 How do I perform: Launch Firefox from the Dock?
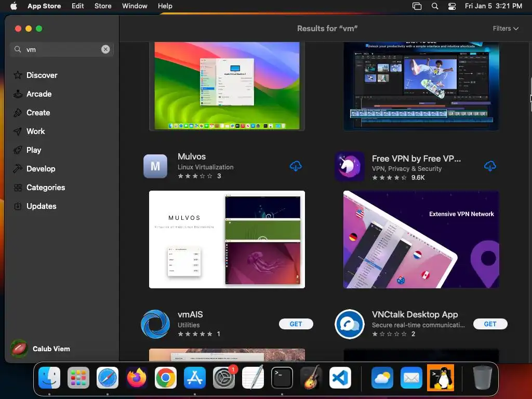137,378
